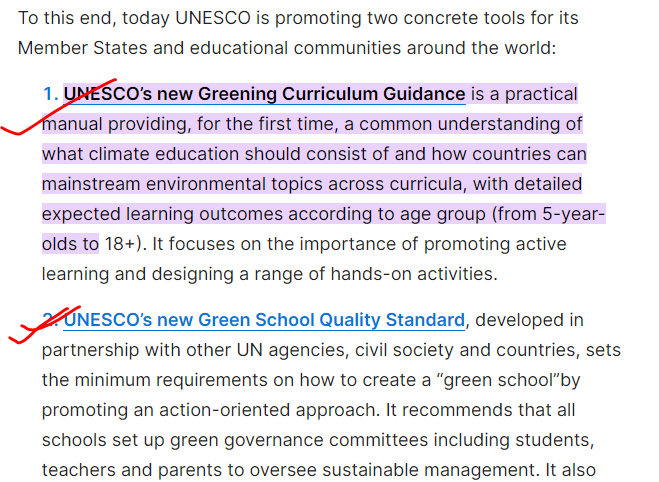Open the Green School Quality Standard link
Screen dimensions: 659x482
pyautogui.click(x=264, y=320)
